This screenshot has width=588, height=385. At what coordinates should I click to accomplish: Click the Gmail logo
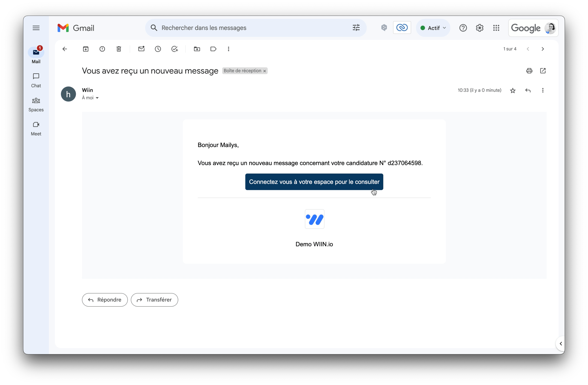(76, 28)
